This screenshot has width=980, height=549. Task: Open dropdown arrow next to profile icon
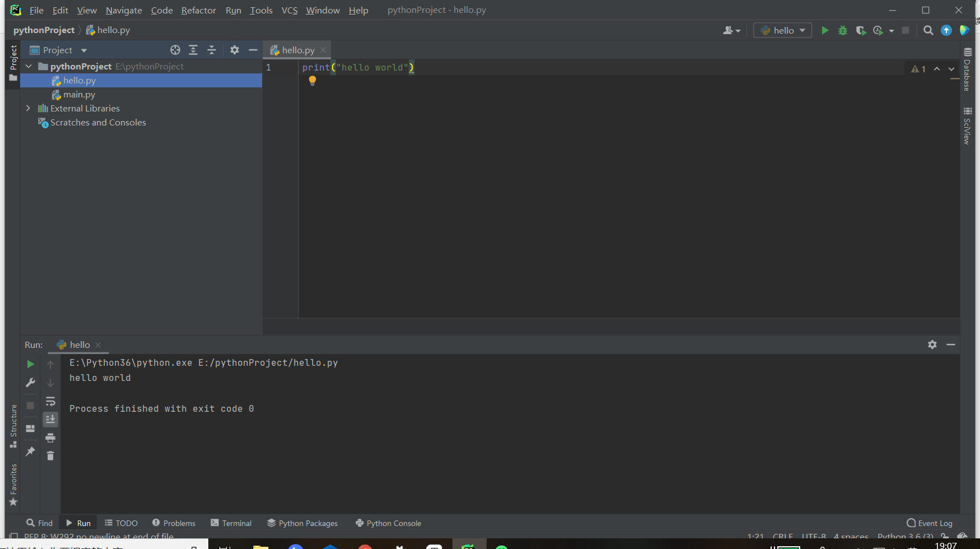892,31
